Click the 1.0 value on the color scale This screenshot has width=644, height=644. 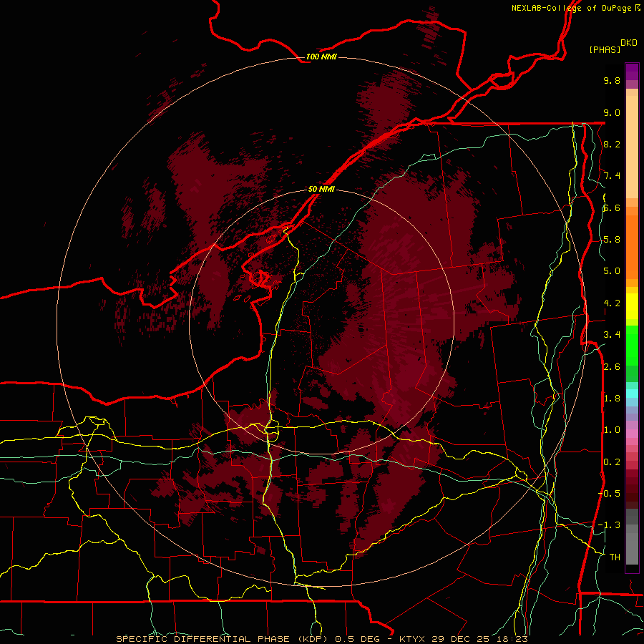(612, 430)
